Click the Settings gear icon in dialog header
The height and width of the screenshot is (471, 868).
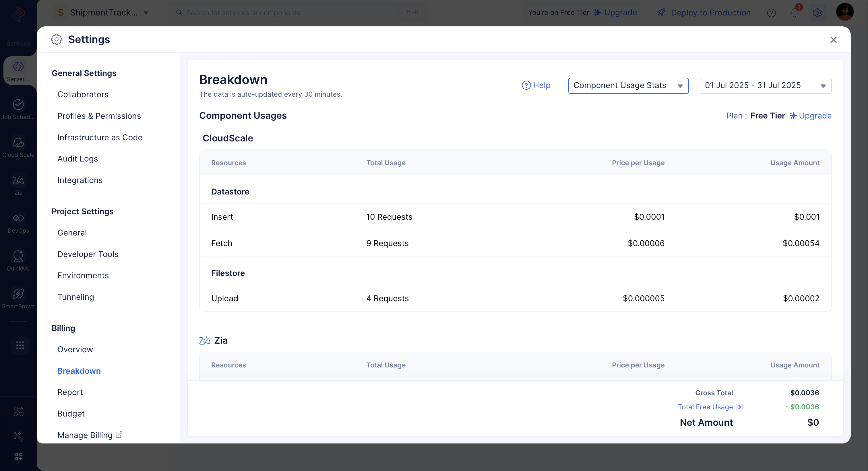coord(56,39)
